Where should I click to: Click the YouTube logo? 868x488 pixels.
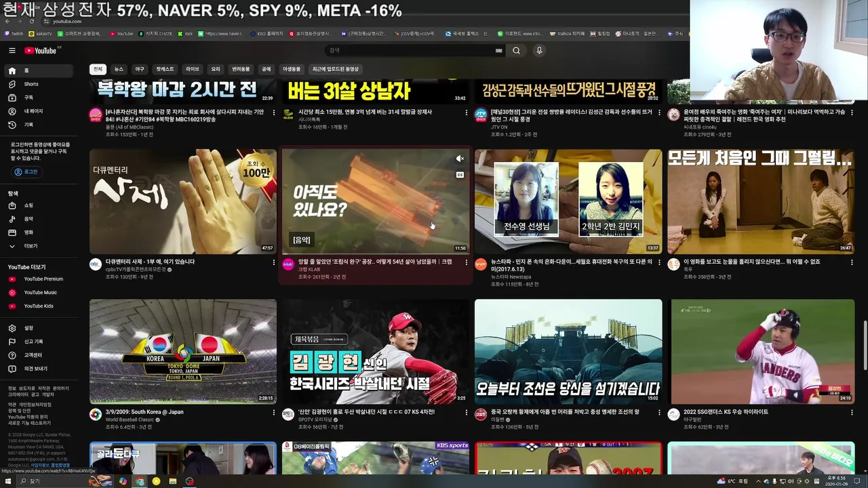(41, 50)
